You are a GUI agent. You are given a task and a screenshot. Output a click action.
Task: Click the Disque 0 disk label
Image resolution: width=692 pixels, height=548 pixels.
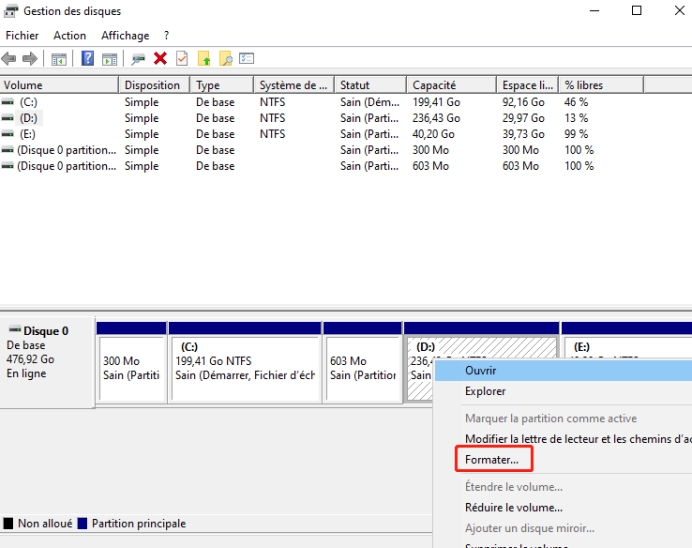point(46,331)
